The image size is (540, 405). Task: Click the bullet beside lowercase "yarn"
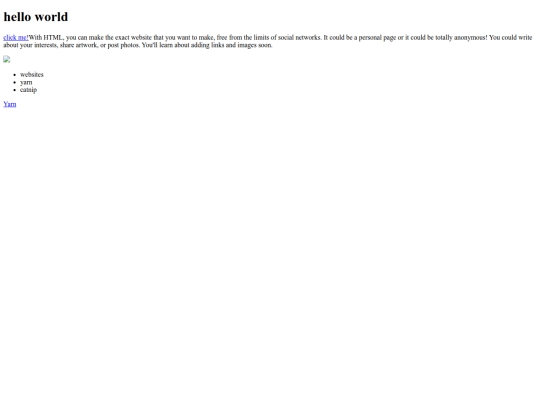tap(14, 82)
